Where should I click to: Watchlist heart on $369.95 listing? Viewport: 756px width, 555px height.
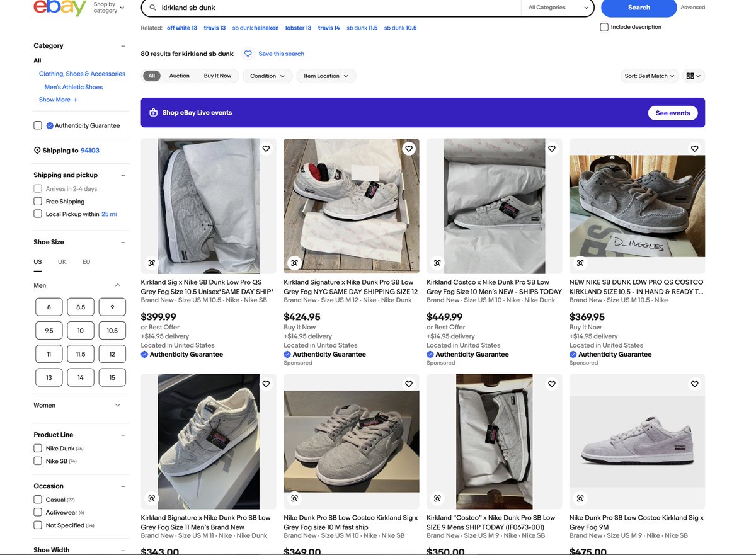(x=694, y=149)
